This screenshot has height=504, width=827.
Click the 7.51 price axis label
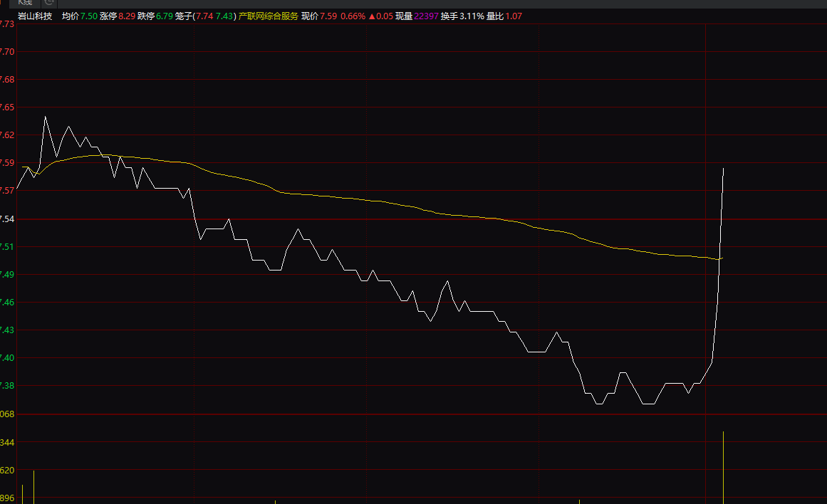(x=7, y=247)
